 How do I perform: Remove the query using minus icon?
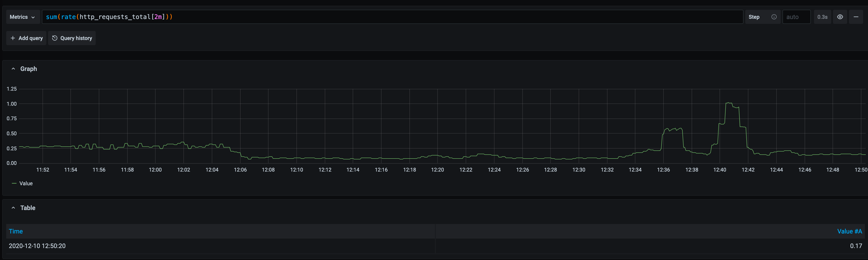[x=856, y=17]
